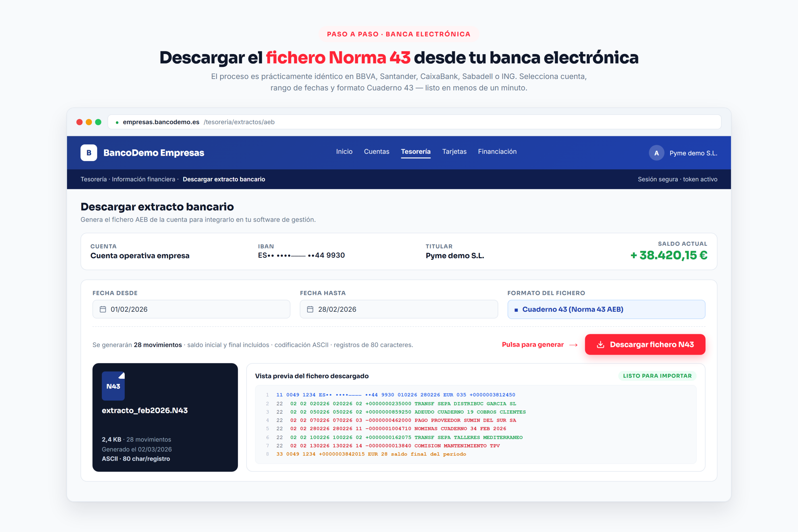Select TRANSF SEPA DISTRIBUC GARCIA SL line

(x=396, y=403)
